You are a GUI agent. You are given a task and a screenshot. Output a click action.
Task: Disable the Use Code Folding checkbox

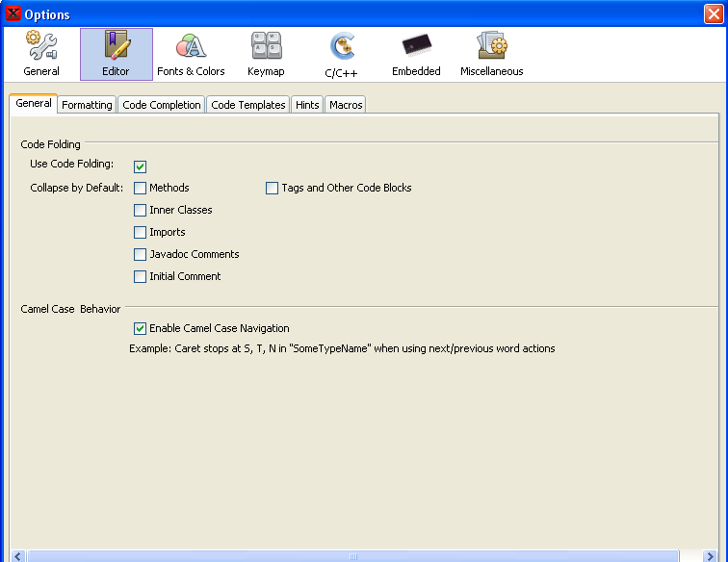(x=141, y=166)
